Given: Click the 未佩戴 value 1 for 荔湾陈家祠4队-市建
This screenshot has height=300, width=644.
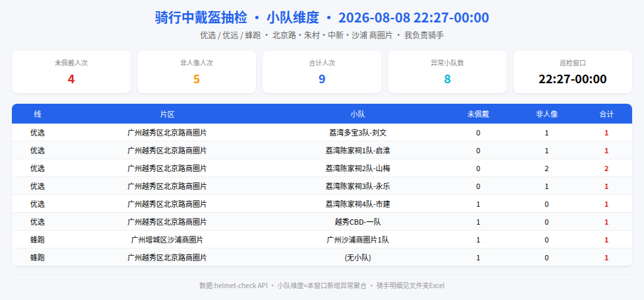Looking at the screenshot, I should (x=478, y=204).
